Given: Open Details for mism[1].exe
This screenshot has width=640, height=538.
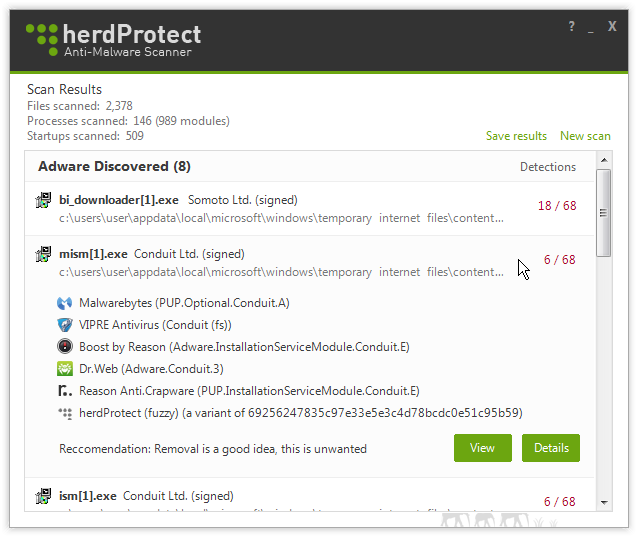Looking at the screenshot, I should 551,448.
